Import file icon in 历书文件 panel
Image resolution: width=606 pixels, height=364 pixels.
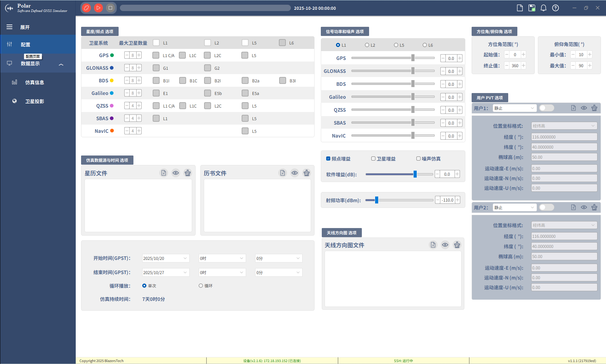[283, 173]
